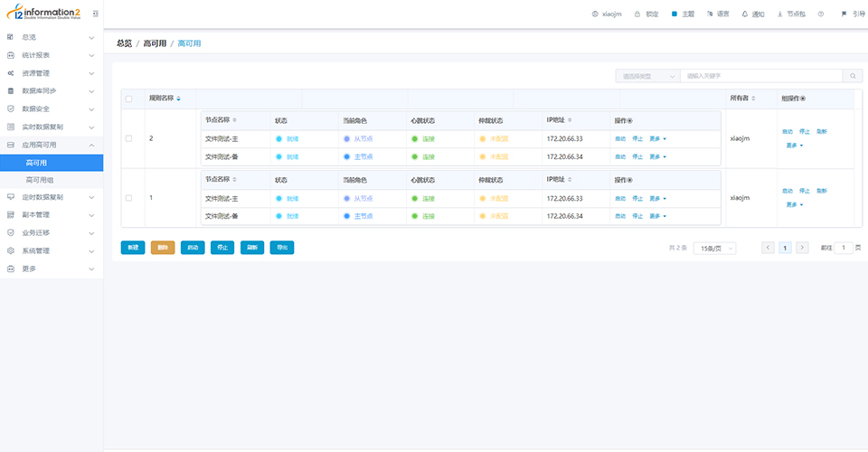Open the 15条/页 page size dropdown
Viewport: 868px width, 452px height.
tap(713, 248)
